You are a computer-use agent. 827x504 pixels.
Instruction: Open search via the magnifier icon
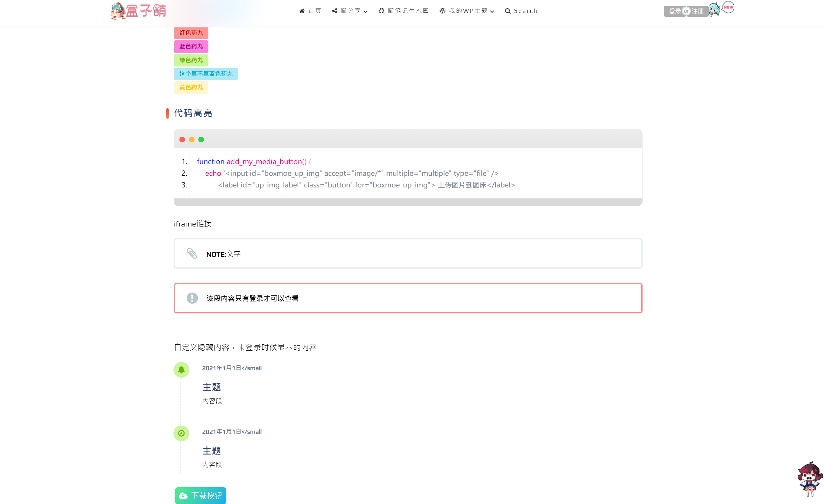[x=508, y=11]
